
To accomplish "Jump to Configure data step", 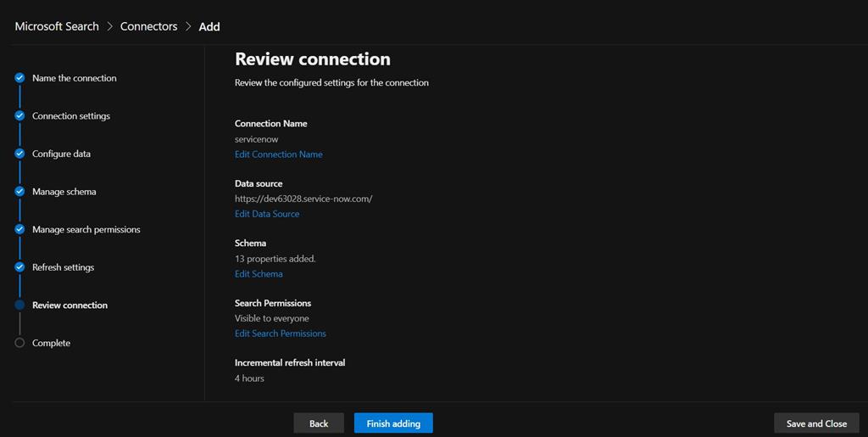I will pos(61,154).
